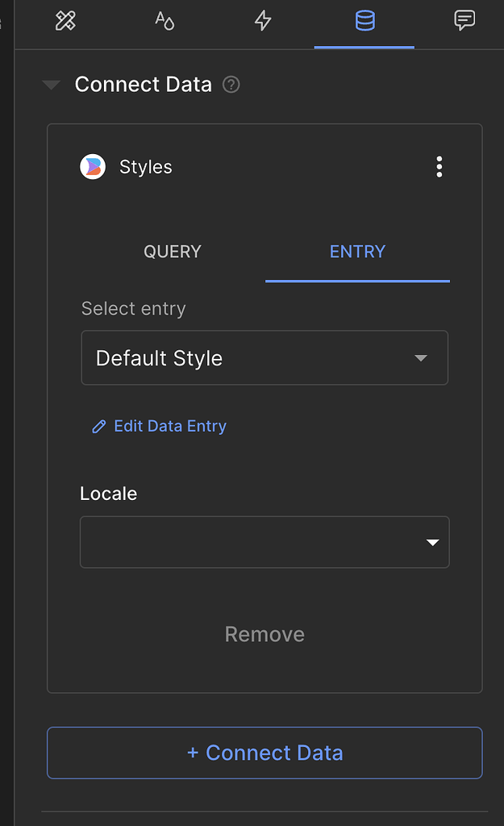Viewport: 504px width, 826px height.
Task: Switch to the QUERY tab
Action: tap(172, 252)
